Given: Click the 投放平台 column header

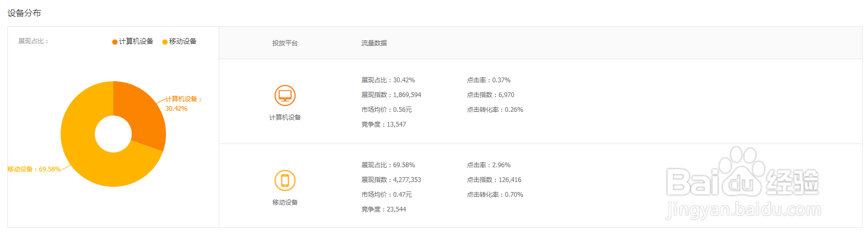Looking at the screenshot, I should click(285, 43).
